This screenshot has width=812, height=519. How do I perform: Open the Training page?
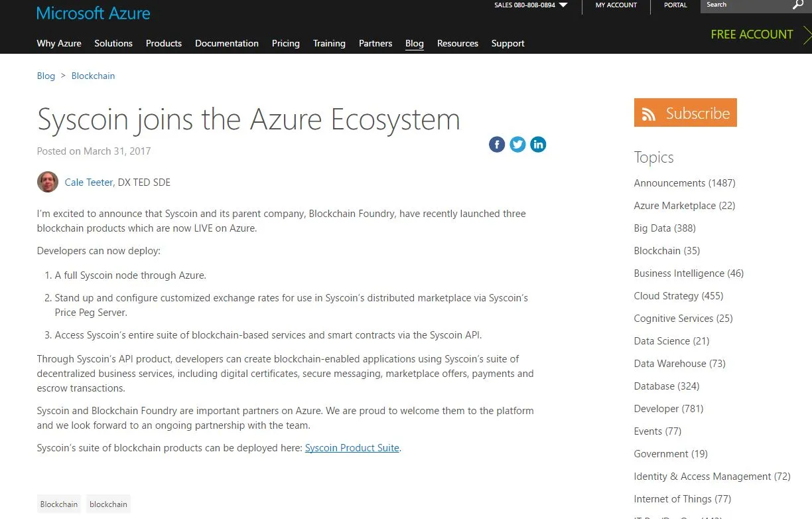[329, 43]
